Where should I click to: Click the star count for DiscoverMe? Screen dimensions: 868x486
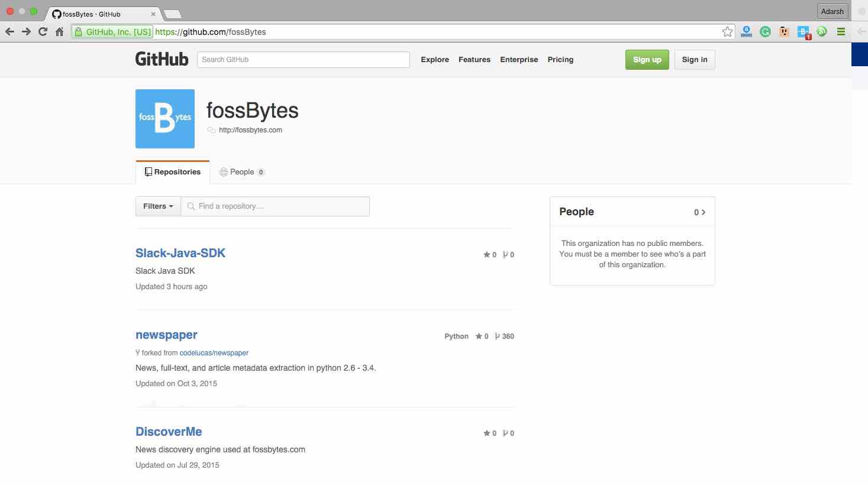click(490, 433)
